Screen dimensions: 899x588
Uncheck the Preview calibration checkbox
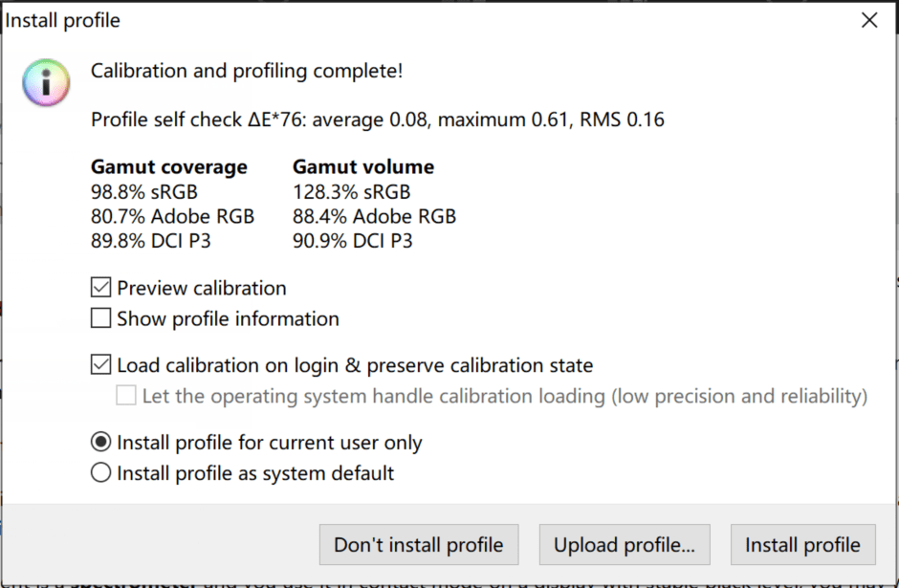[101, 288]
